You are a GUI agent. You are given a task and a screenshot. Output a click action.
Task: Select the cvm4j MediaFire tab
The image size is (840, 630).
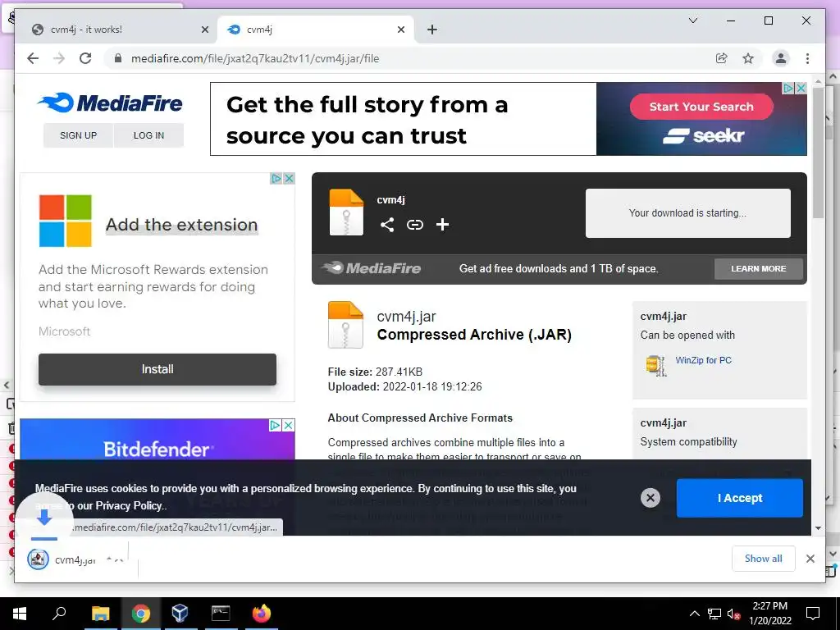pos(315,30)
